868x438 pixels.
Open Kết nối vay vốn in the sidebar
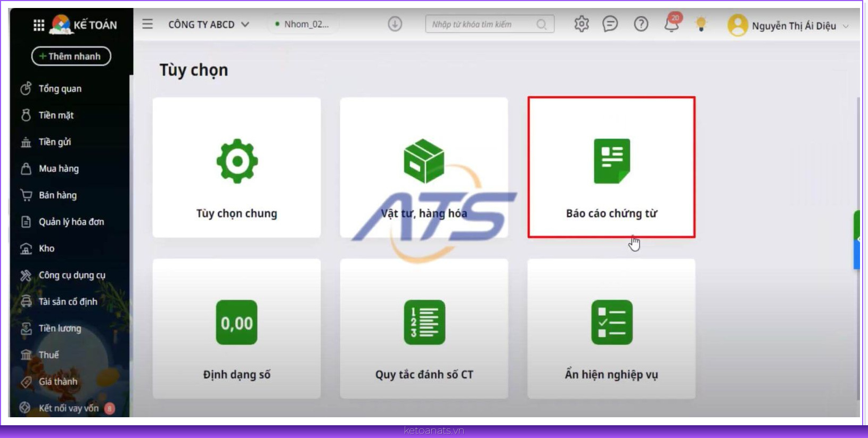(x=67, y=408)
